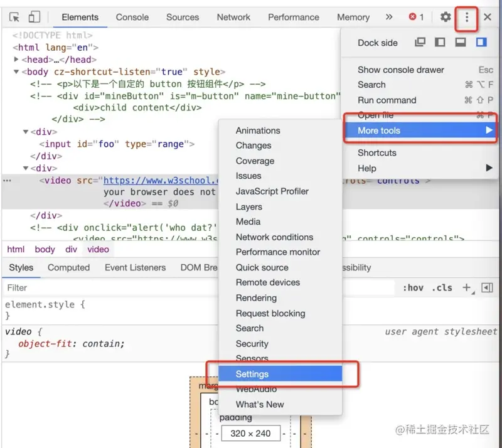This screenshot has height=448, width=502.
Task: Open the Security tool
Action: pyautogui.click(x=280, y=344)
